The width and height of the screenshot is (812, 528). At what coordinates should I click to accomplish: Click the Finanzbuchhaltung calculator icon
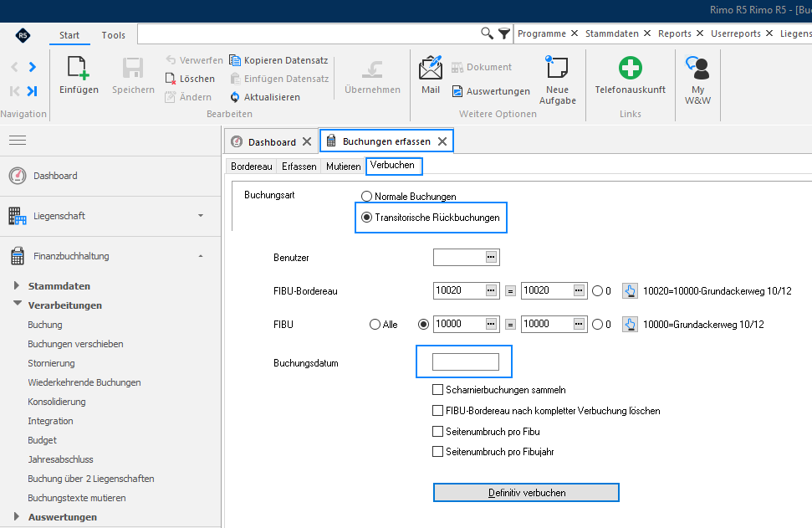click(x=18, y=256)
